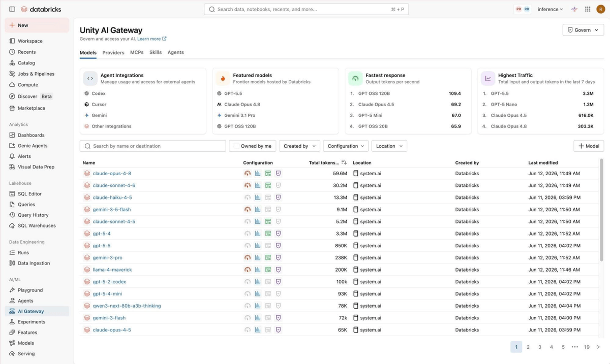
Task: Open Playground in the AI/ML section
Action: [30, 290]
